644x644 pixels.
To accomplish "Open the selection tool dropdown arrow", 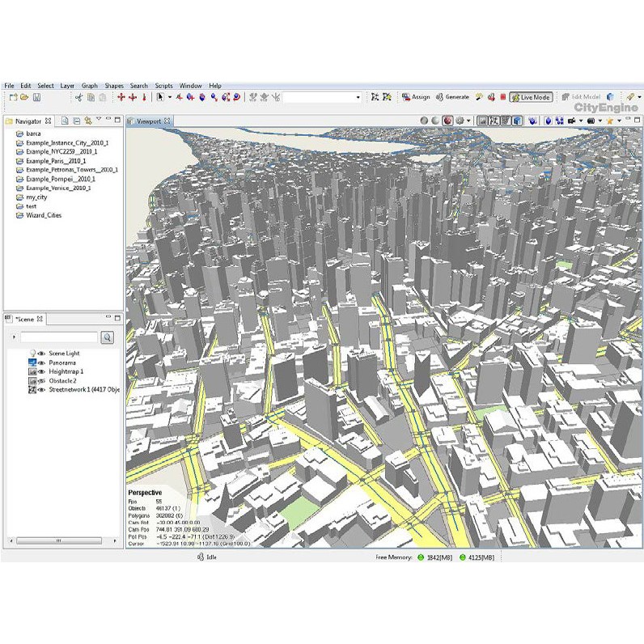I will coord(170,97).
